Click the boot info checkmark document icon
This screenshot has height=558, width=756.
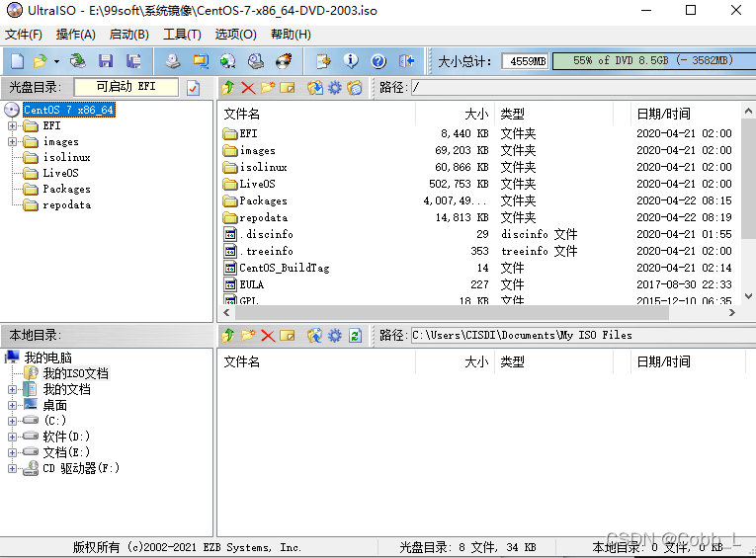[194, 88]
